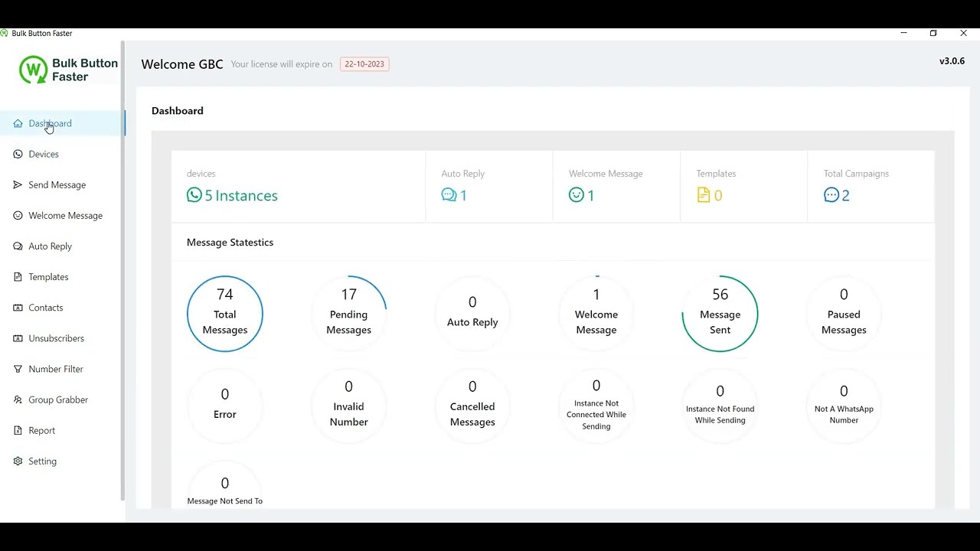Click the Dashboard home icon in sidebar
The width and height of the screenshot is (980, 551).
[x=18, y=123]
